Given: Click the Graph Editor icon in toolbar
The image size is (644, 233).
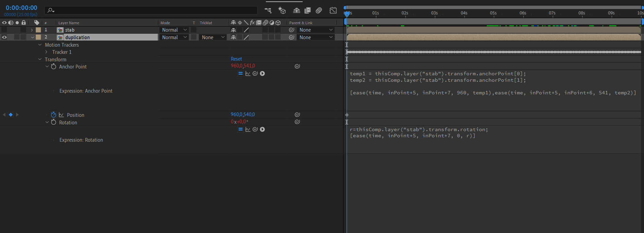Looking at the screenshot, I should pyautogui.click(x=333, y=11).
